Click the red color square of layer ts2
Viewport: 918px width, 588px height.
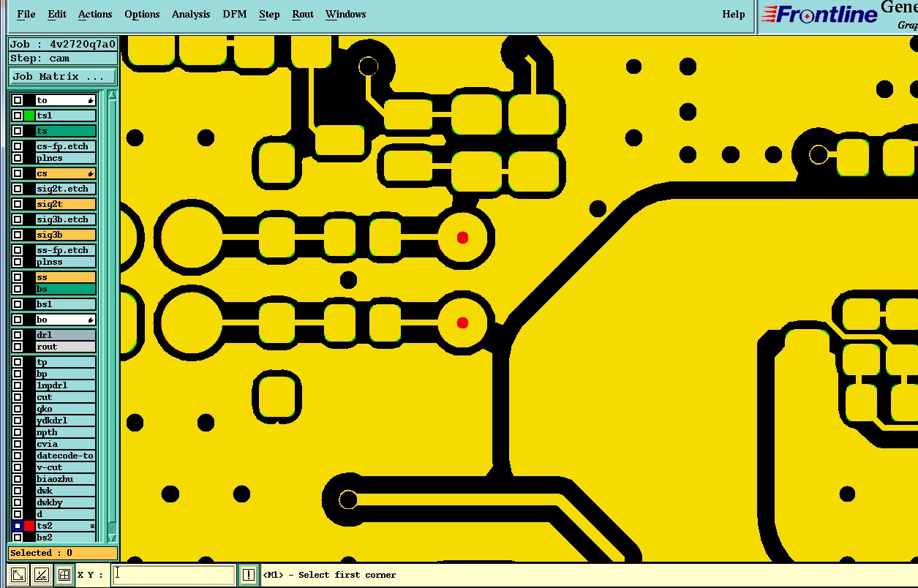pyautogui.click(x=29, y=526)
